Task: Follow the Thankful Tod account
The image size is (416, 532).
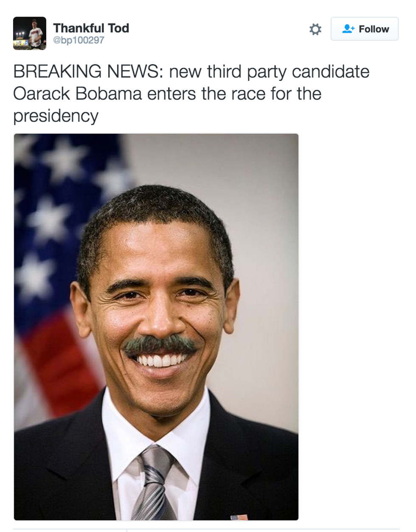Action: 365,29
